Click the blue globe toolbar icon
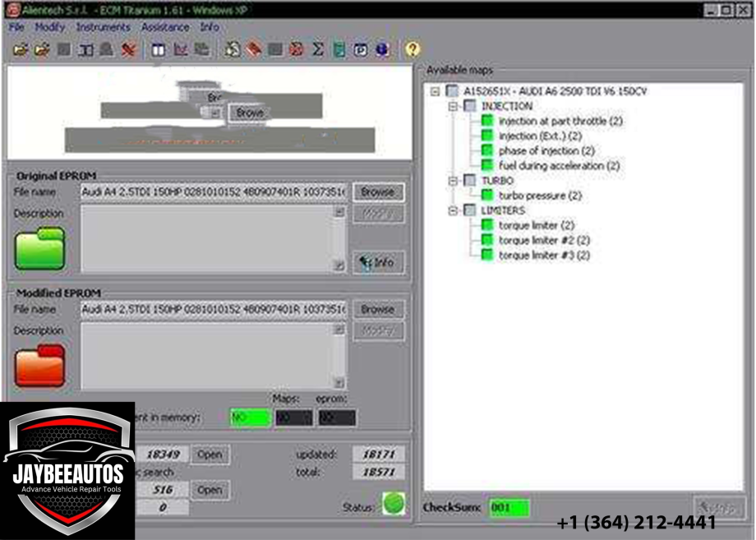This screenshot has height=540, width=756. coord(382,49)
